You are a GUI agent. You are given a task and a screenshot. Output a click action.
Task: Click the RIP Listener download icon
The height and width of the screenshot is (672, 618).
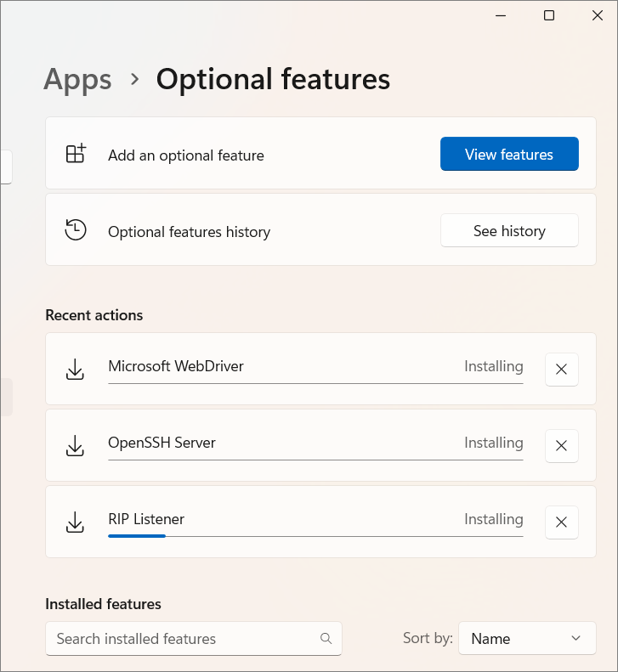pyautogui.click(x=75, y=522)
